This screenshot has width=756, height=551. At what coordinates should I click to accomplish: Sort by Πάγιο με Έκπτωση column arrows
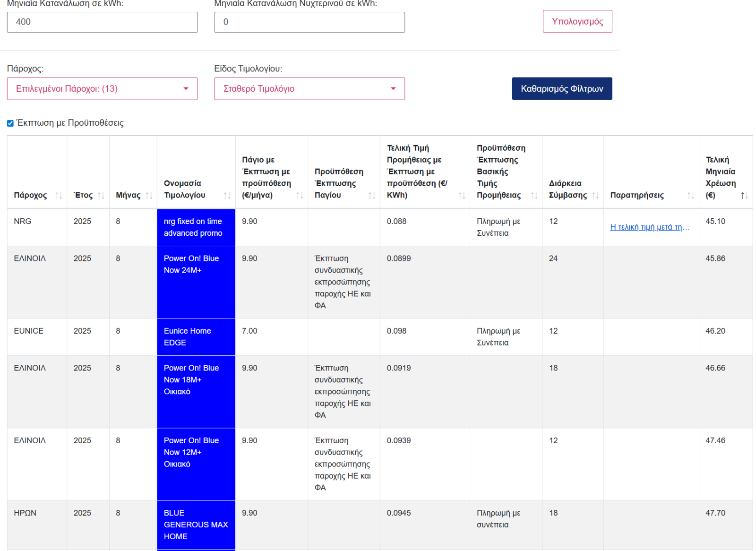coord(300,195)
